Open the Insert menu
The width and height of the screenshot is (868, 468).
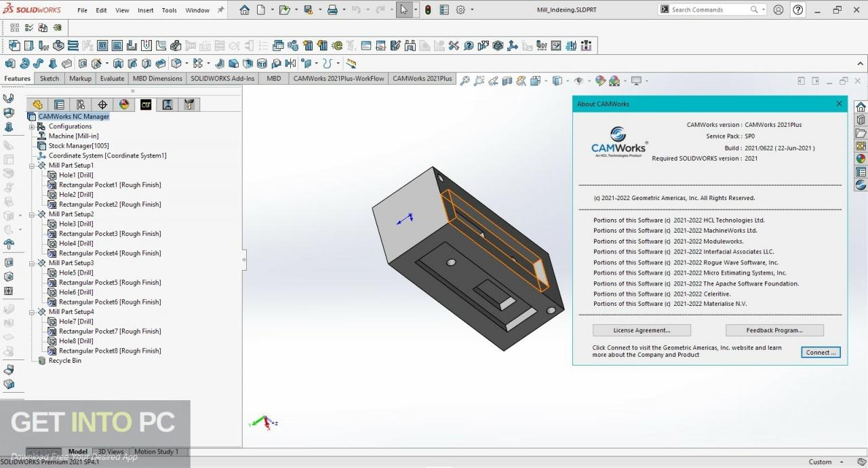(145, 10)
